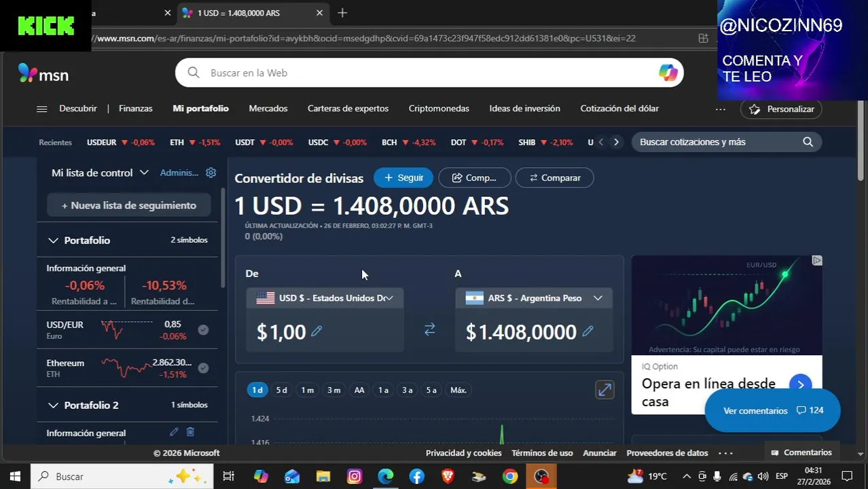Expand the chart to fullscreen
The width and height of the screenshot is (868, 489).
point(604,390)
